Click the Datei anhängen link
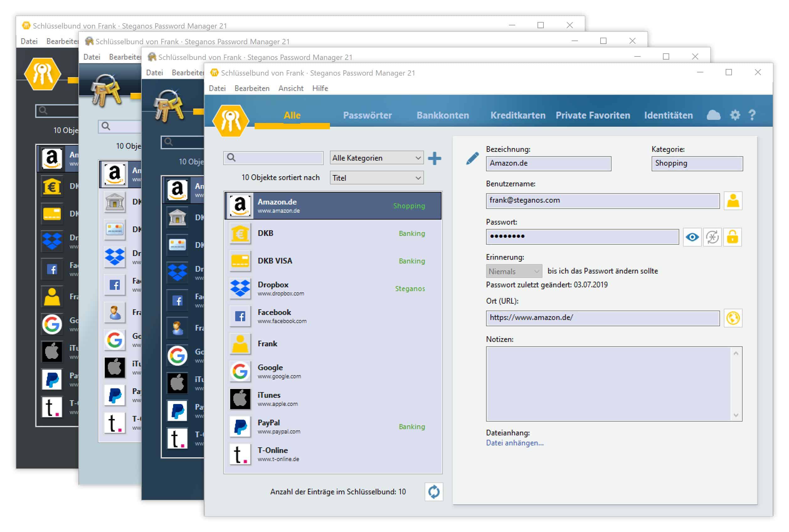Screen dimensions: 789x532 point(515,443)
